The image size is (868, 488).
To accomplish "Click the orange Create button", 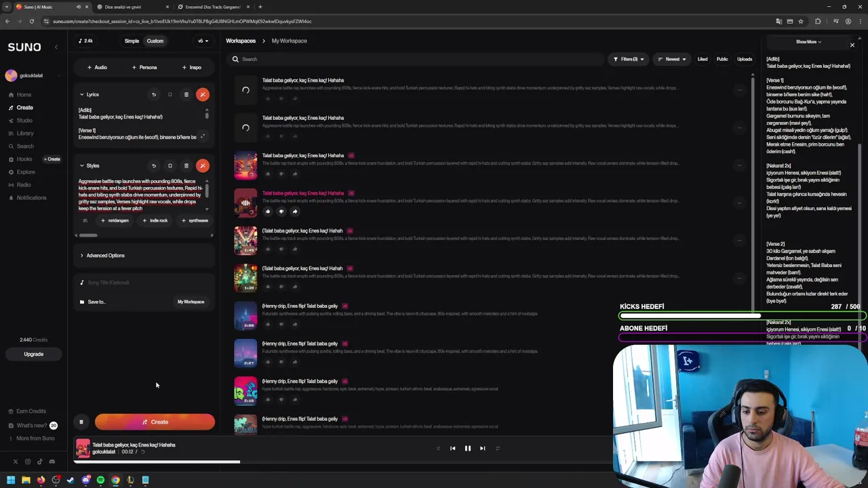I will point(155,422).
